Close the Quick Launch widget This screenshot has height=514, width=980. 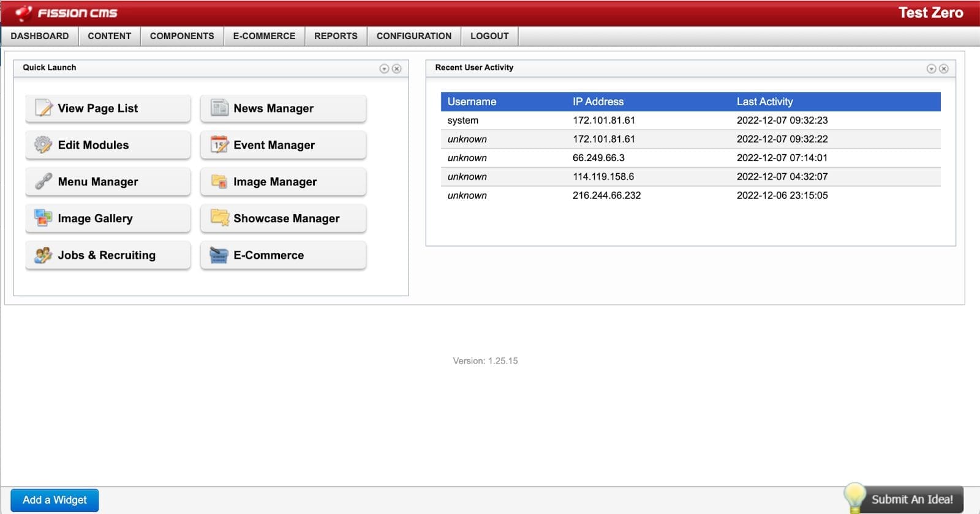click(x=397, y=69)
